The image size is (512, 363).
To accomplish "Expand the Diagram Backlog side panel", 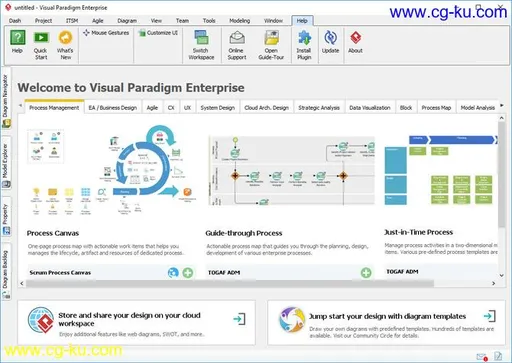I will [6, 273].
